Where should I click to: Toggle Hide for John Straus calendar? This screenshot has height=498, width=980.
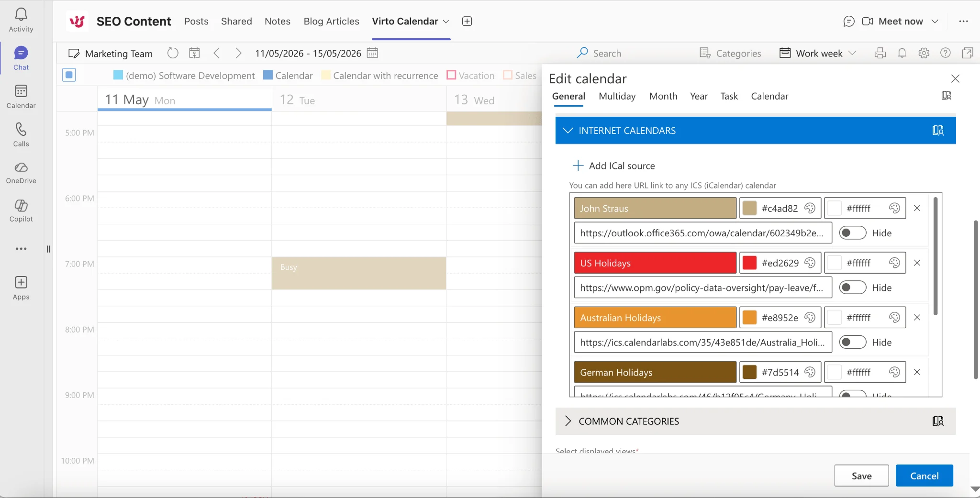pyautogui.click(x=853, y=233)
